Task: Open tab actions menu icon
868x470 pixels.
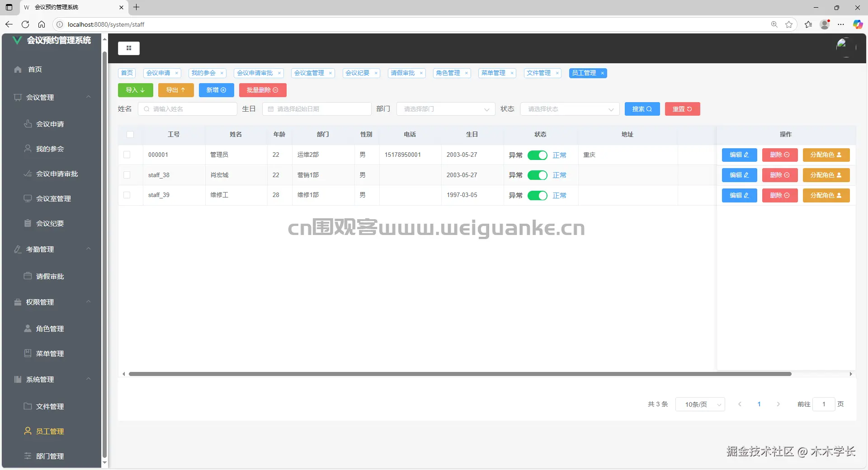Action: (x=9, y=7)
